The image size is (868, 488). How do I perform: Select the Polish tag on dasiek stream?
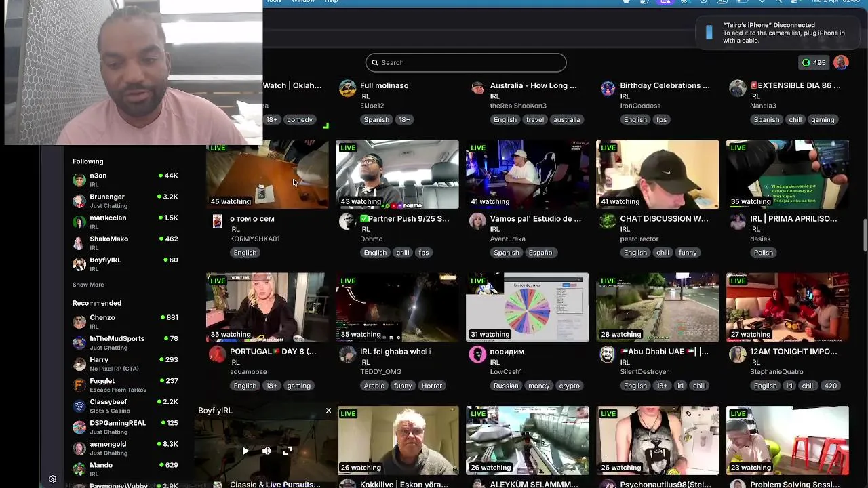[764, 253]
